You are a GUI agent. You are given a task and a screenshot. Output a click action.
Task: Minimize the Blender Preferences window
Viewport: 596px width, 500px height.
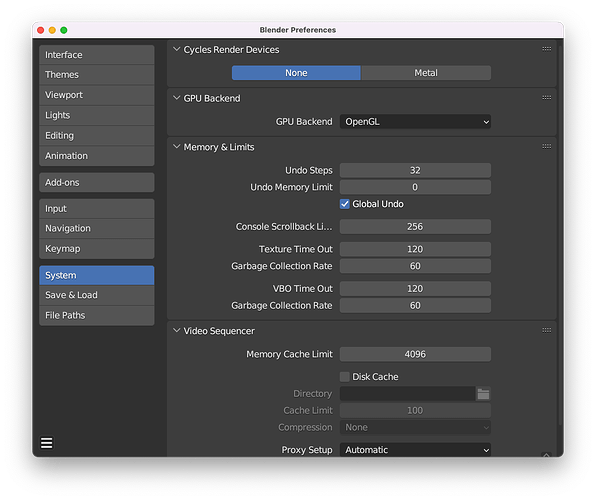(x=52, y=30)
